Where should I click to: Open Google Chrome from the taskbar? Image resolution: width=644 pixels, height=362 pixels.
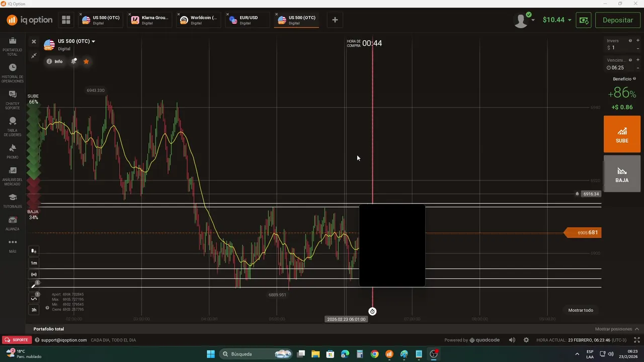point(374,354)
